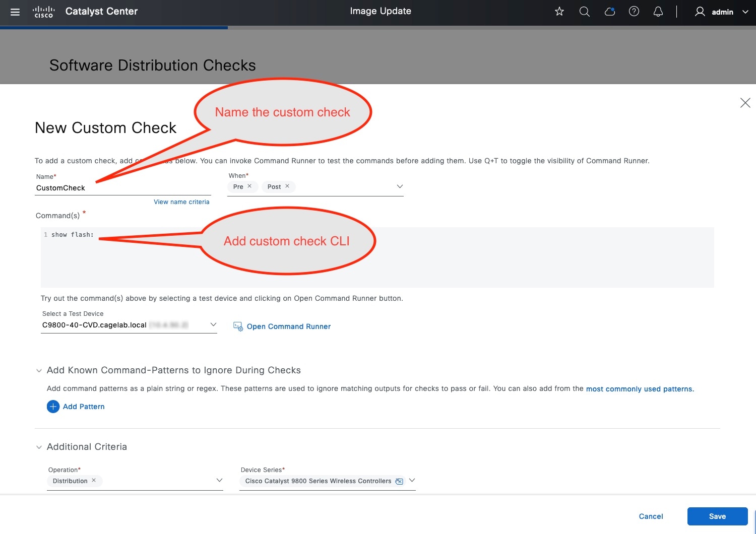Open the notifications bell

pos(658,12)
